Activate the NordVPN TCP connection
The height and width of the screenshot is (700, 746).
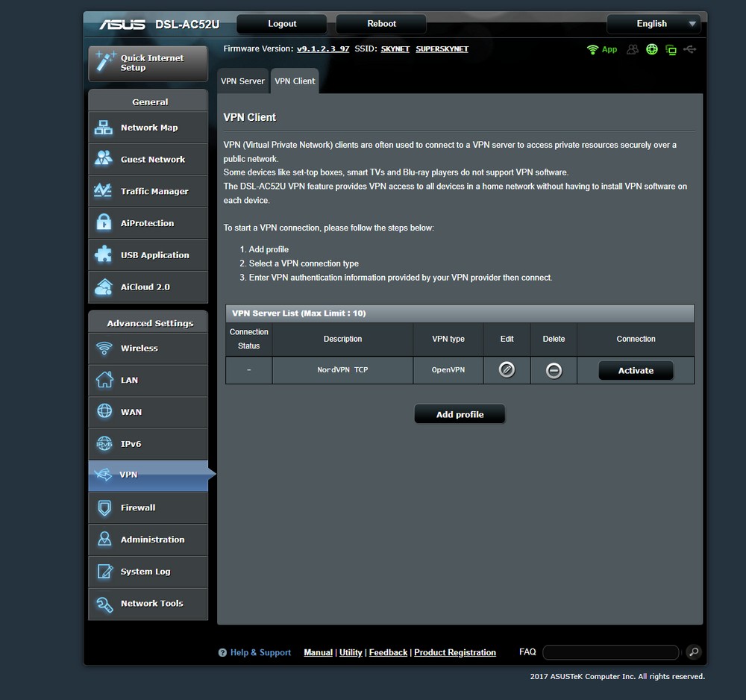click(x=636, y=370)
